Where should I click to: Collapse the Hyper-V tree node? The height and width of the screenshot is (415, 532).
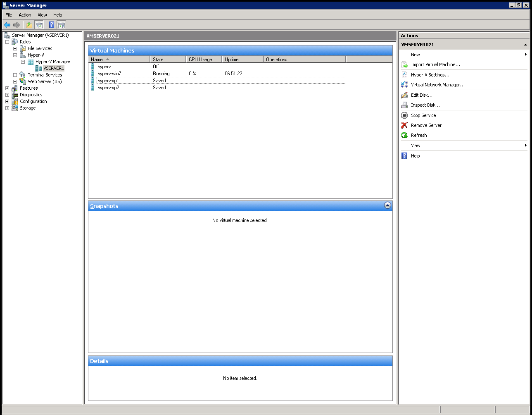pos(15,55)
